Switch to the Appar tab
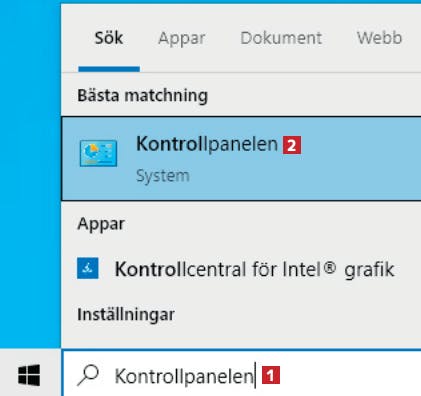This screenshot has height=396, width=421. click(182, 38)
